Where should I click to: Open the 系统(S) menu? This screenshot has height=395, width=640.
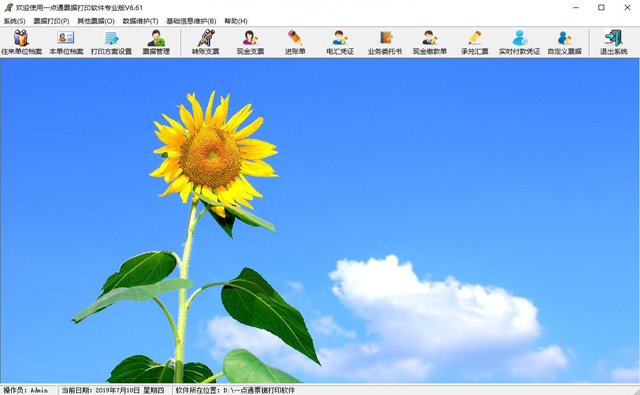pyautogui.click(x=14, y=21)
